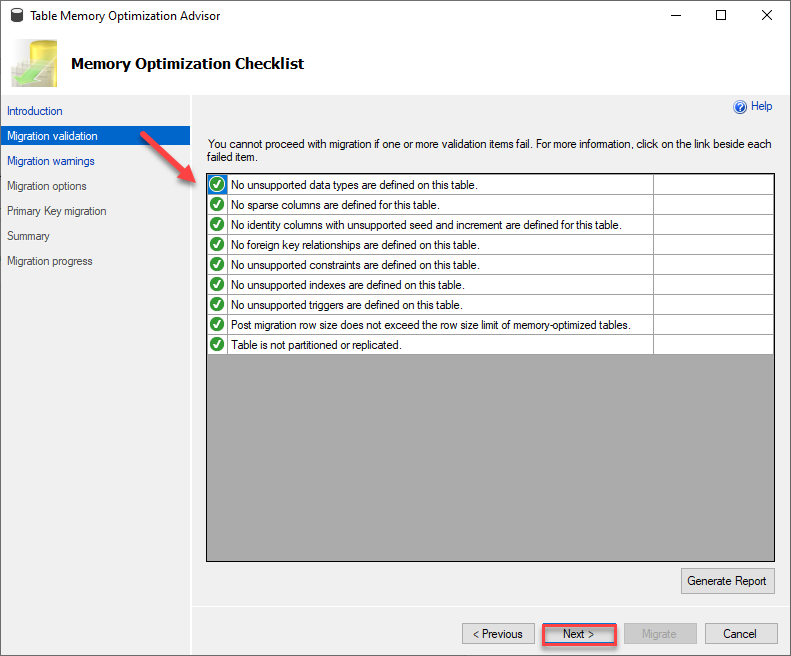This screenshot has width=791, height=656.
Task: Click the Generate Report button
Action: click(x=727, y=581)
